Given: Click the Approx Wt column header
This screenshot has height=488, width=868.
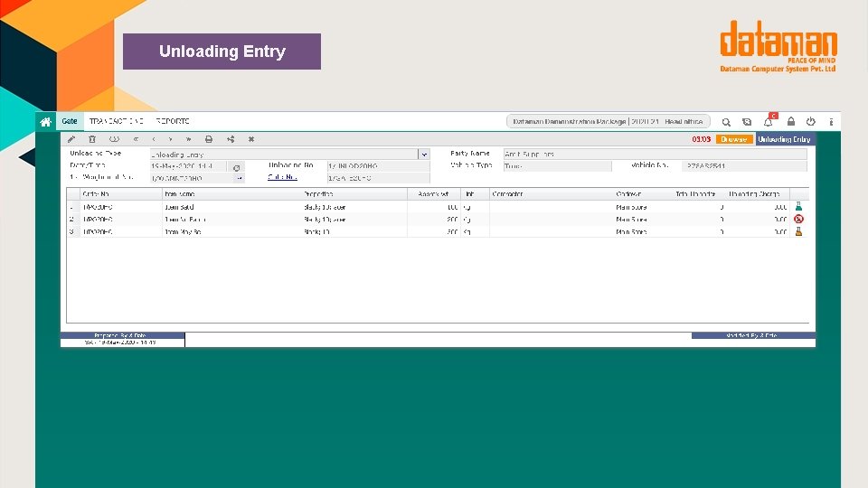Looking at the screenshot, I should (434, 194).
